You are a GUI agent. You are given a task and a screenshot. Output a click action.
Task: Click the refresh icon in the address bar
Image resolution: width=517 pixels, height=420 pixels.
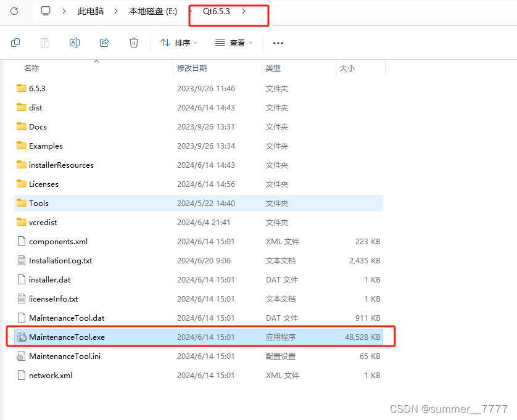click(13, 10)
